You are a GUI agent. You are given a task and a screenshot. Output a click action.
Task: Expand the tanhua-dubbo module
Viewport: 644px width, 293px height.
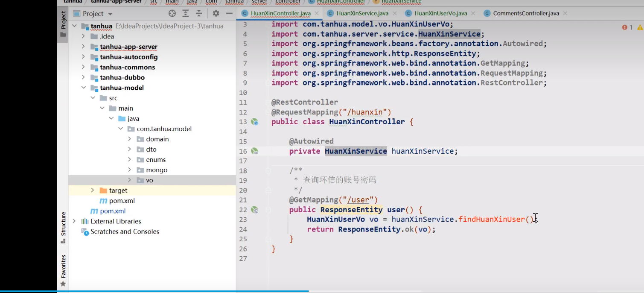[x=84, y=77]
